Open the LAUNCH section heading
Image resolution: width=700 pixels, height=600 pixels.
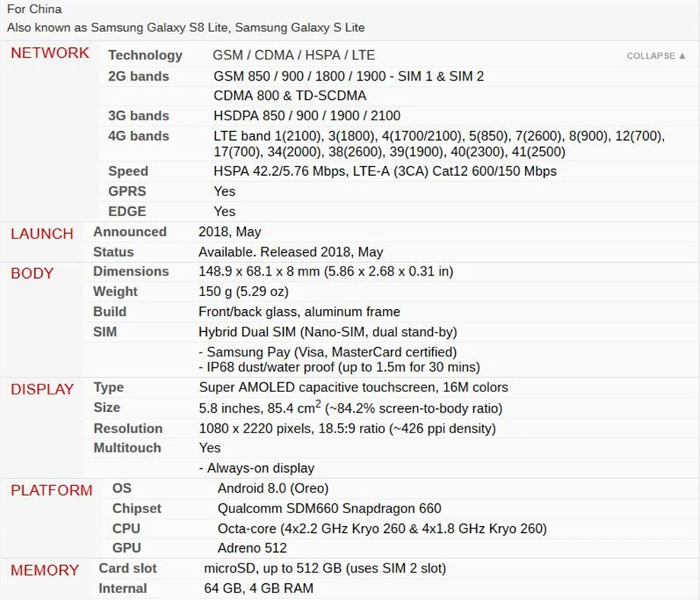coord(42,234)
